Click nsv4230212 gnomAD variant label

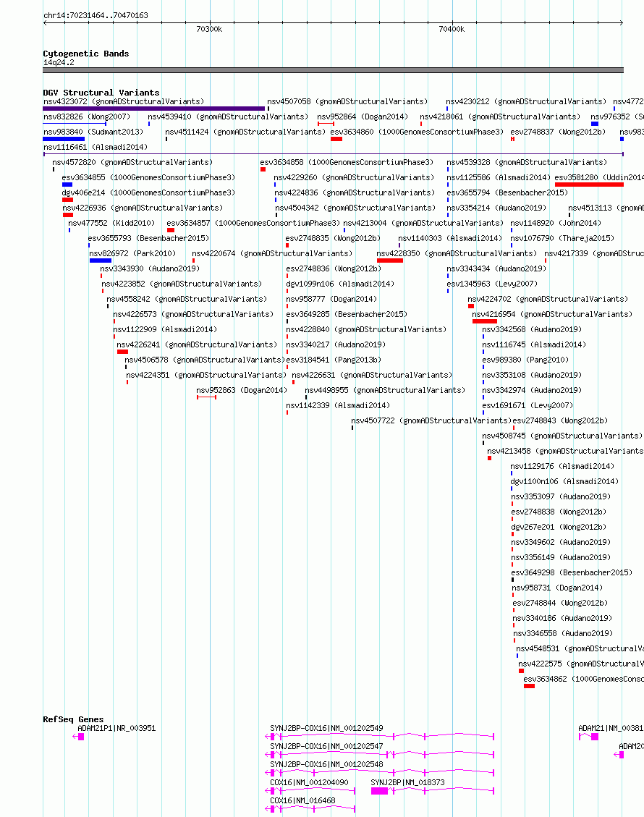pos(526,101)
